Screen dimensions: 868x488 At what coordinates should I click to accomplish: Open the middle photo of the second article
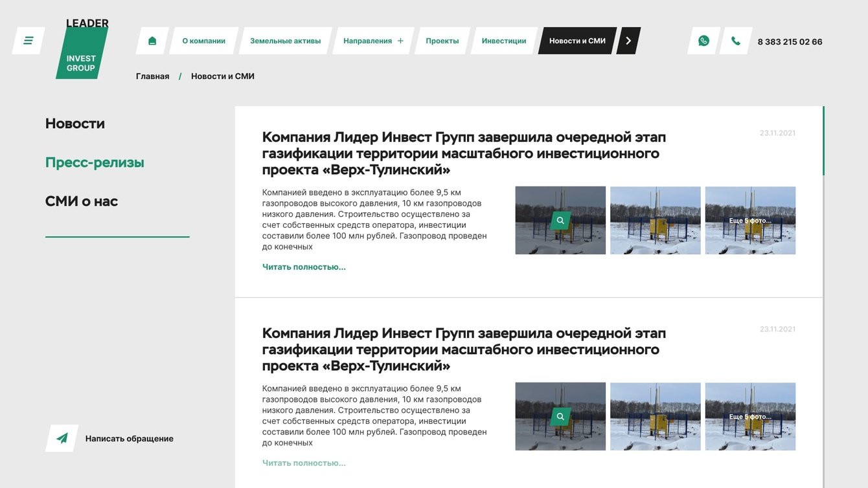point(656,417)
